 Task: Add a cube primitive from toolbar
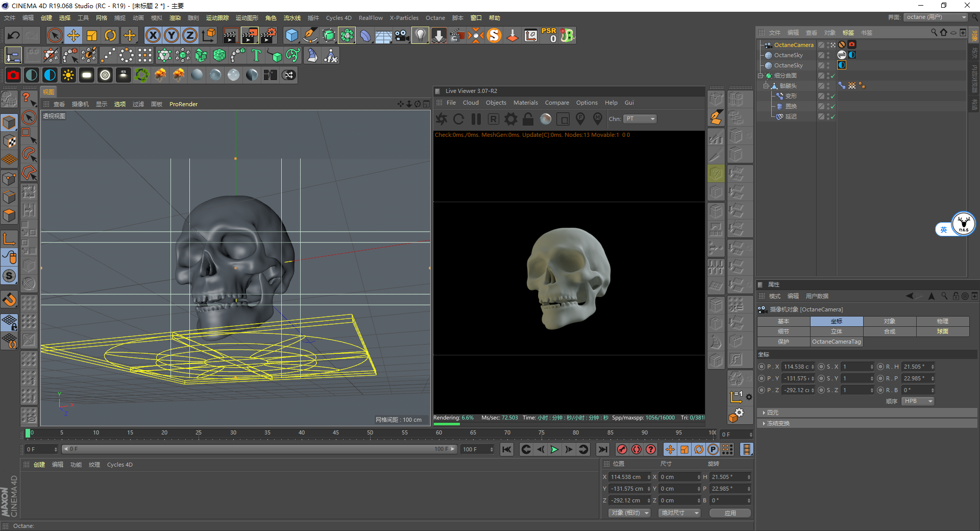coord(291,35)
